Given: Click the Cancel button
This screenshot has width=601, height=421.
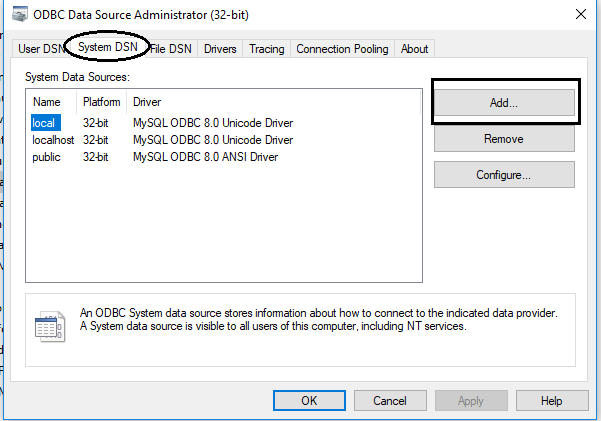Looking at the screenshot, I should click(x=390, y=400).
